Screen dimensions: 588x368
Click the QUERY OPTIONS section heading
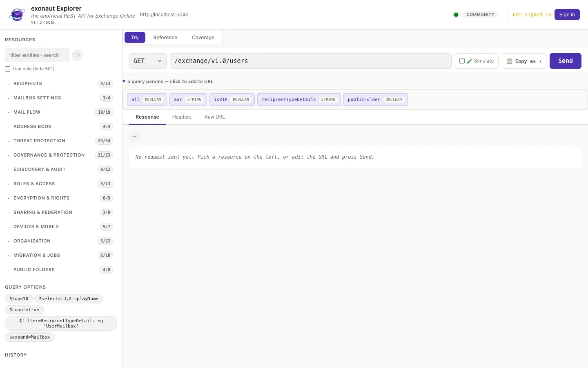click(x=25, y=287)
